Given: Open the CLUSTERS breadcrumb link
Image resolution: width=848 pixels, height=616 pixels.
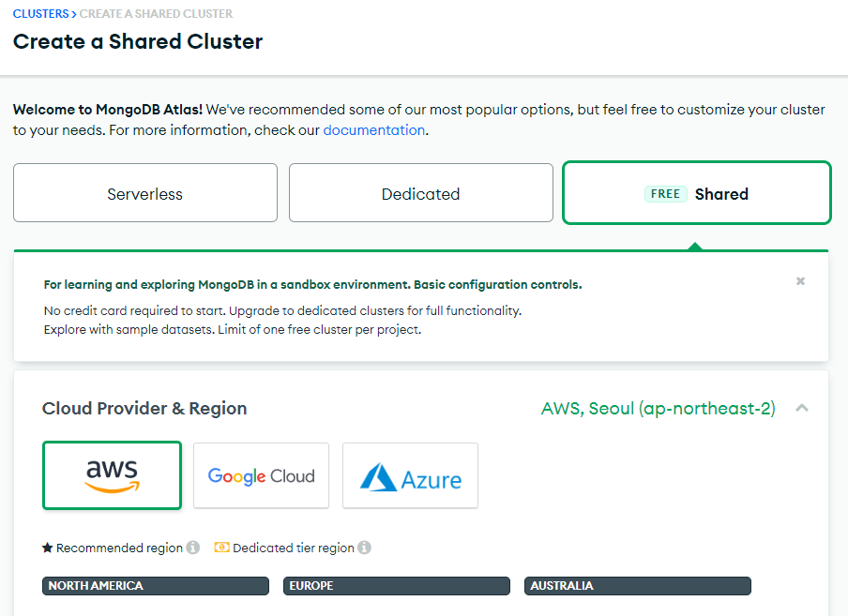Looking at the screenshot, I should (41, 14).
